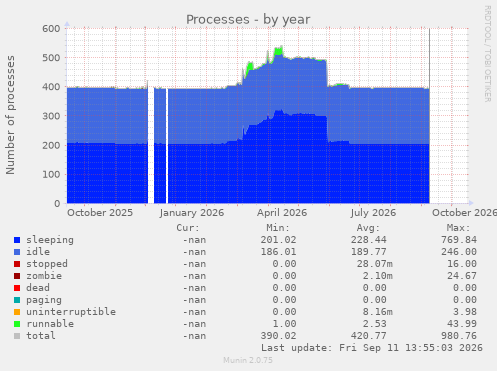Click the 'Min:' column header
This screenshot has width=497, height=371.
[x=278, y=228]
